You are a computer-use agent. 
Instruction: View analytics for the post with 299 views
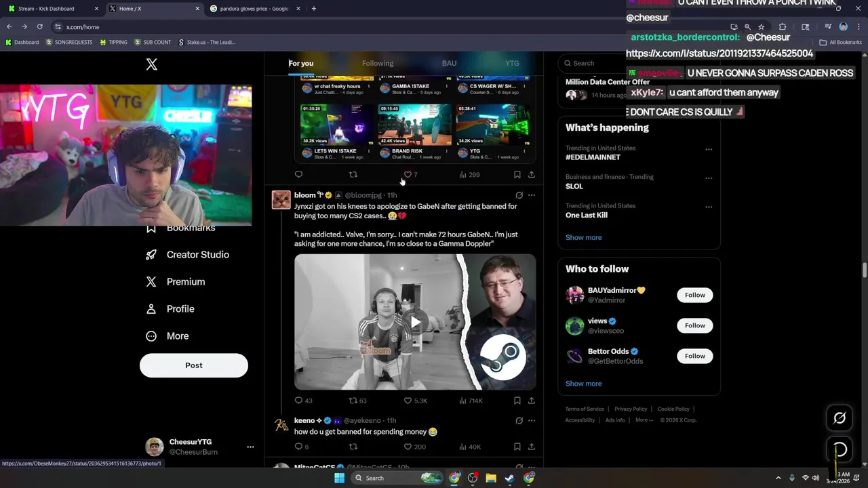pos(469,175)
